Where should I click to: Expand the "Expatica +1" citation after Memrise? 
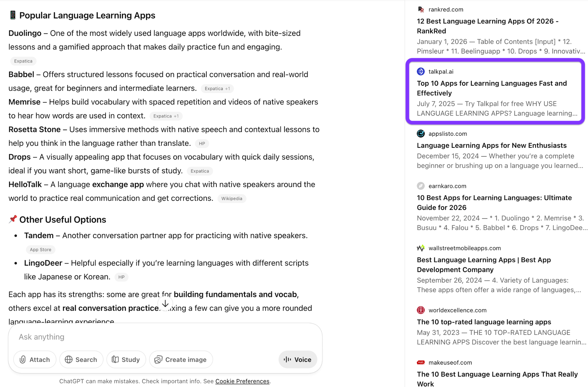click(x=166, y=116)
